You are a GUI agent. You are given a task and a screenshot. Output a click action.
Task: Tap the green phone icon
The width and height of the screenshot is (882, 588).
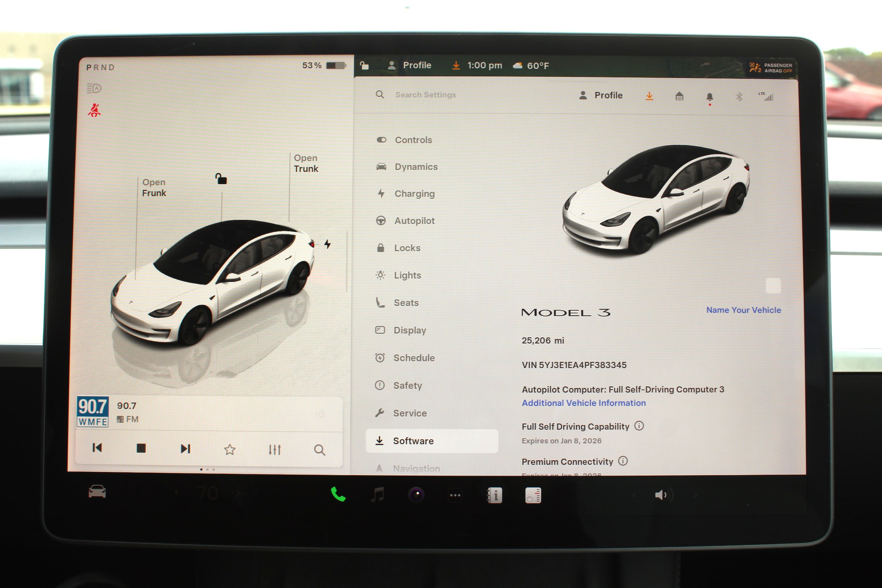338,495
